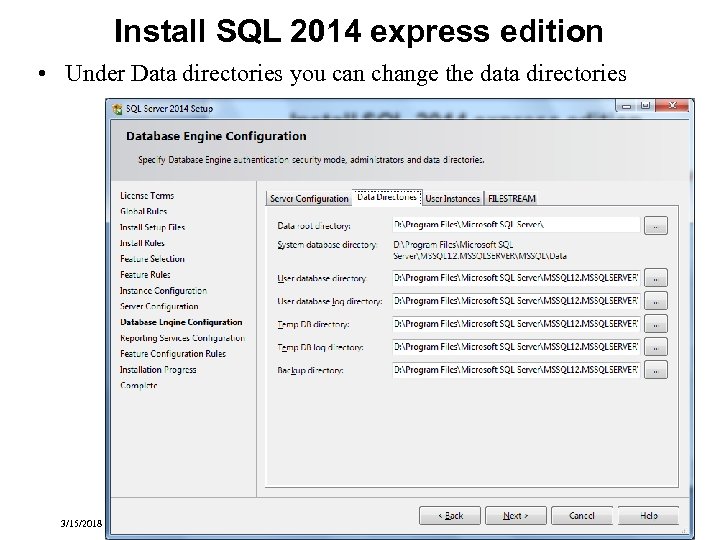The width and height of the screenshot is (720, 540).
Task: Select Install Setup Files step
Action: point(152,227)
